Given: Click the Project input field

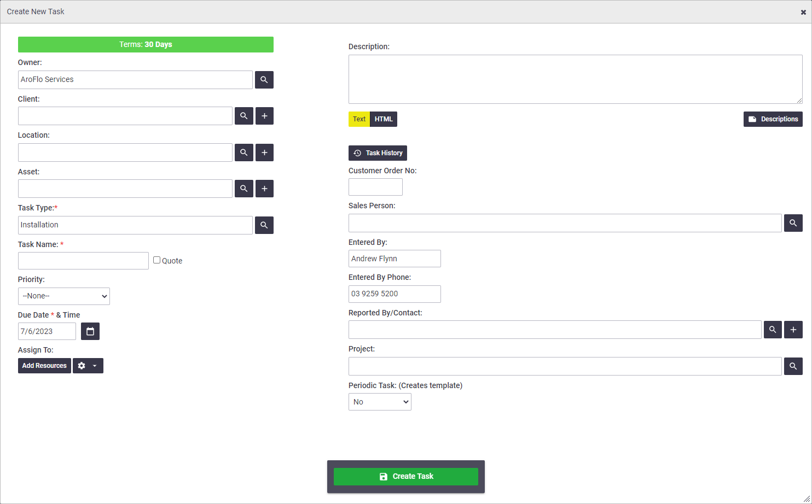Looking at the screenshot, I should [565, 366].
